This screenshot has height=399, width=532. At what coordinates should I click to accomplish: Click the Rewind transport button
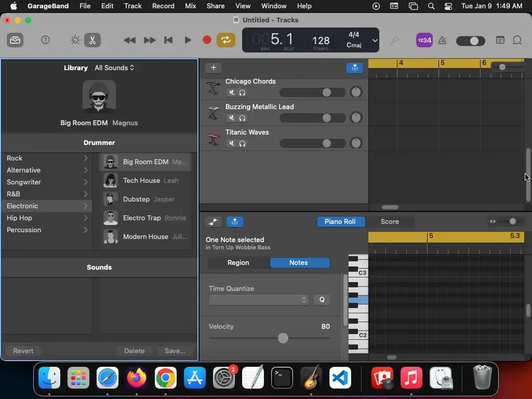pos(129,40)
